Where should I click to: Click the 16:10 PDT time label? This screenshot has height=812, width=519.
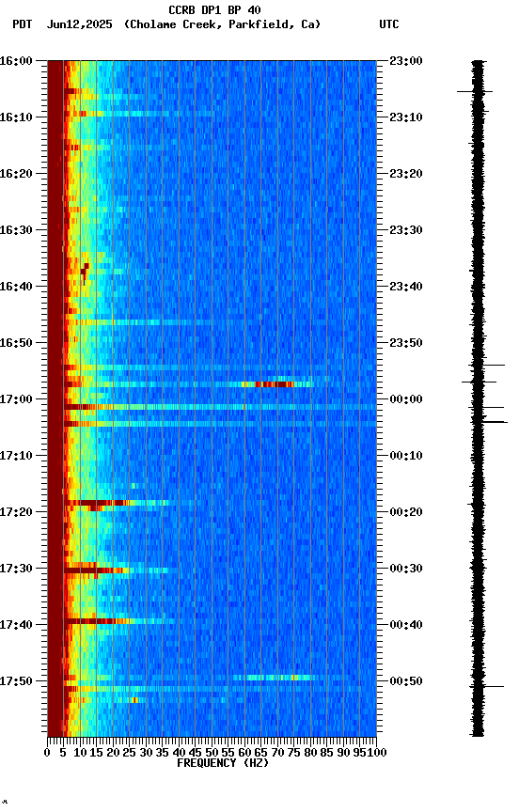tap(16, 117)
